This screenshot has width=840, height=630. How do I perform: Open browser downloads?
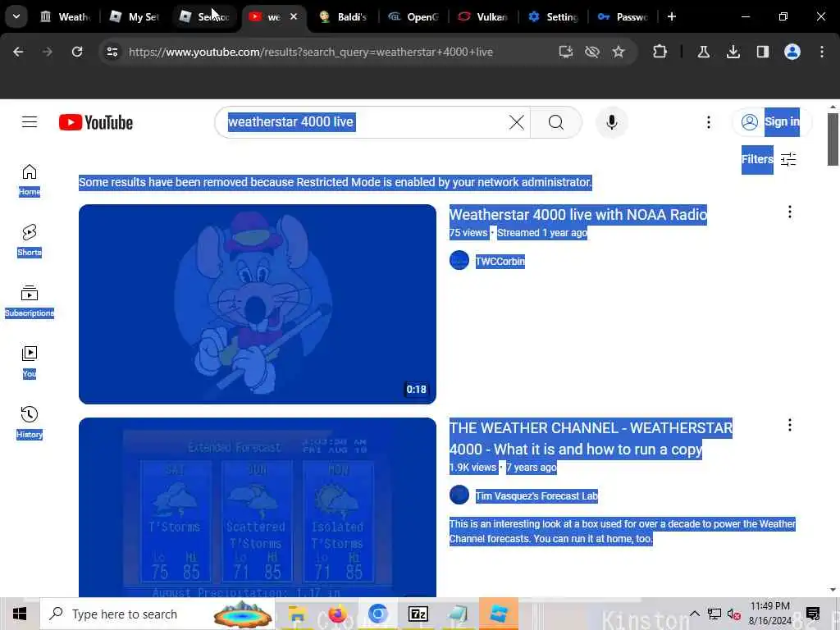pos(733,52)
